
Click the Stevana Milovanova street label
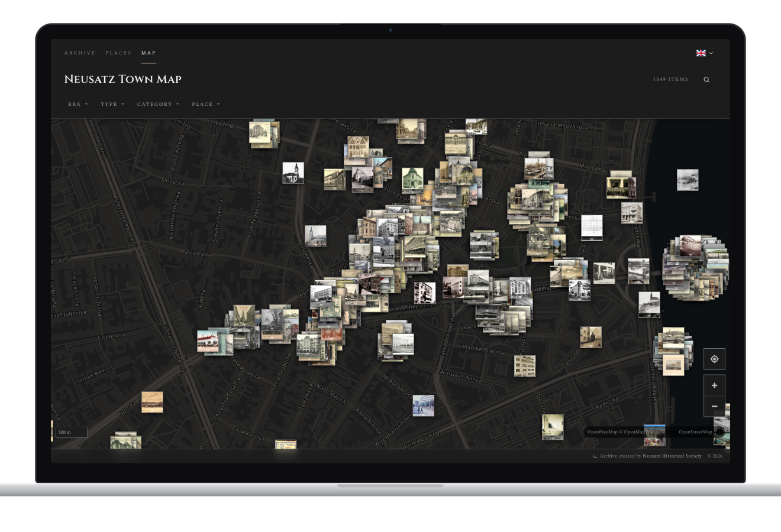pyautogui.click(x=561, y=125)
